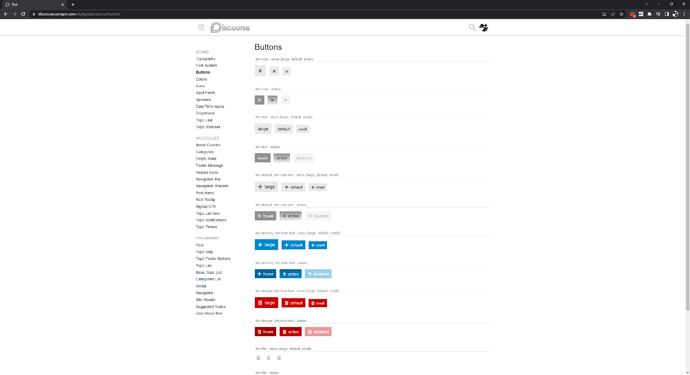The image size is (690, 375).
Task: Click the blue active button
Action: pyautogui.click(x=290, y=274)
